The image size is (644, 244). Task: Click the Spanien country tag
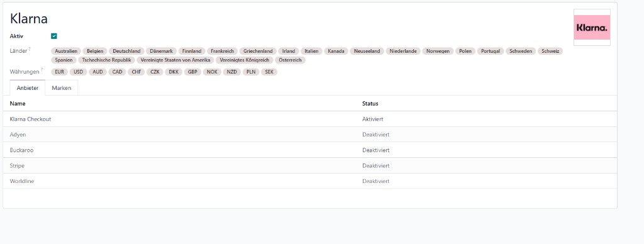tap(64, 60)
